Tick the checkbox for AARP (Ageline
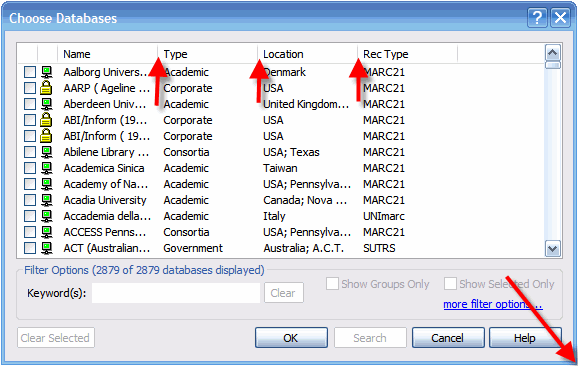Image resolution: width=578 pixels, height=366 pixels. pyautogui.click(x=30, y=88)
